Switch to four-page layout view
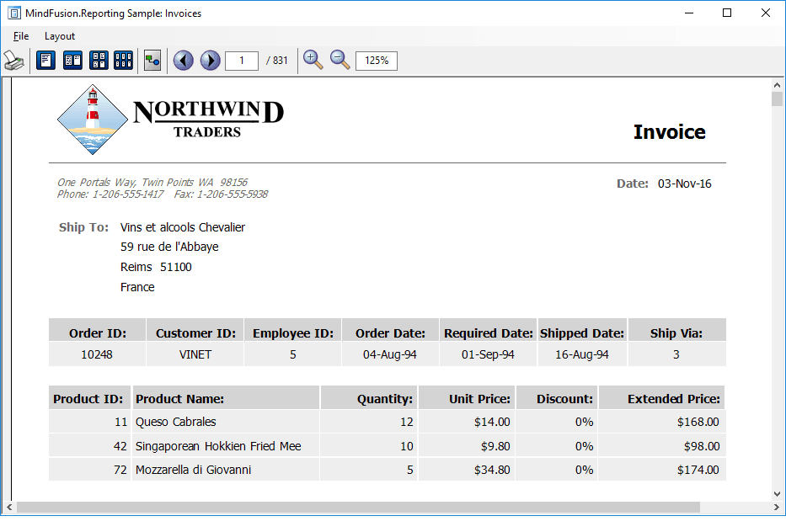The image size is (786, 532). pos(99,61)
